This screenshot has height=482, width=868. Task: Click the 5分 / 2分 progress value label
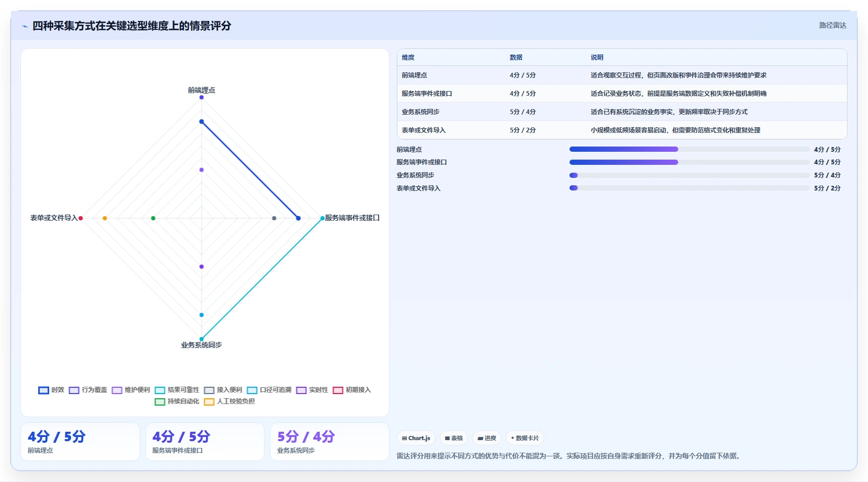[827, 188]
